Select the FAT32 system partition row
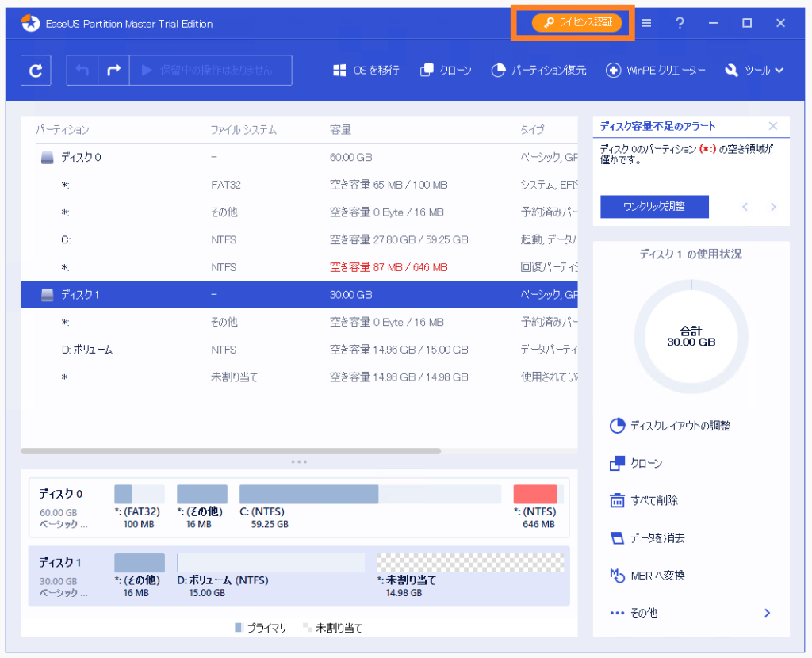Image resolution: width=812 pixels, height=658 pixels. point(299,185)
